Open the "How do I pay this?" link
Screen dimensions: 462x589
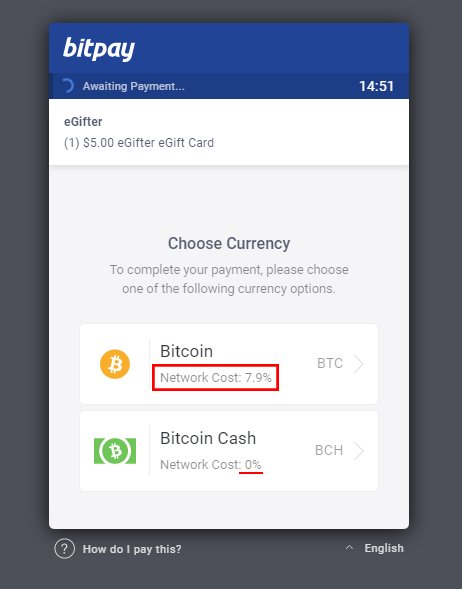pyautogui.click(x=132, y=549)
